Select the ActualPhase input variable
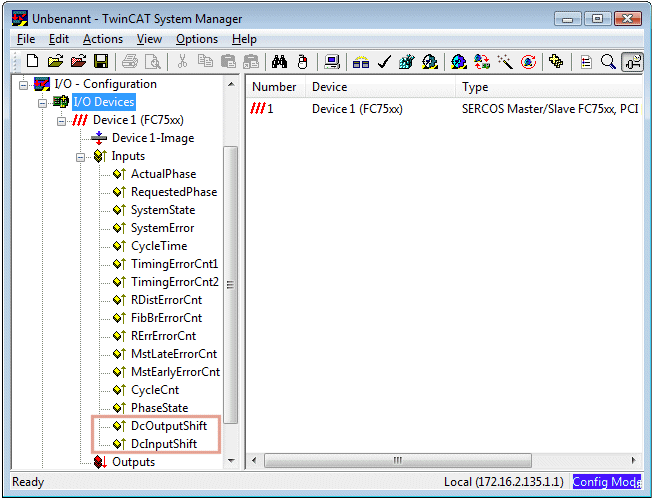Screen dimensions: 652x499 click(163, 174)
